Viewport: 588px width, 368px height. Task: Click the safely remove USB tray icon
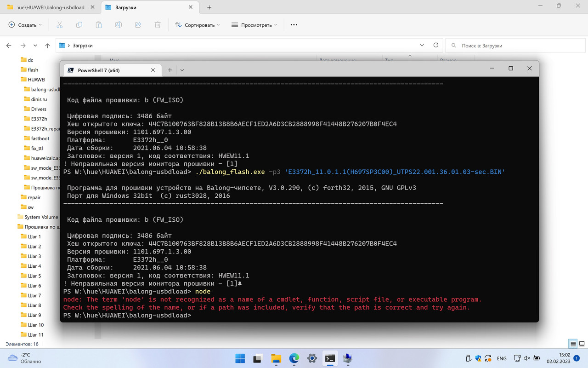(x=468, y=358)
